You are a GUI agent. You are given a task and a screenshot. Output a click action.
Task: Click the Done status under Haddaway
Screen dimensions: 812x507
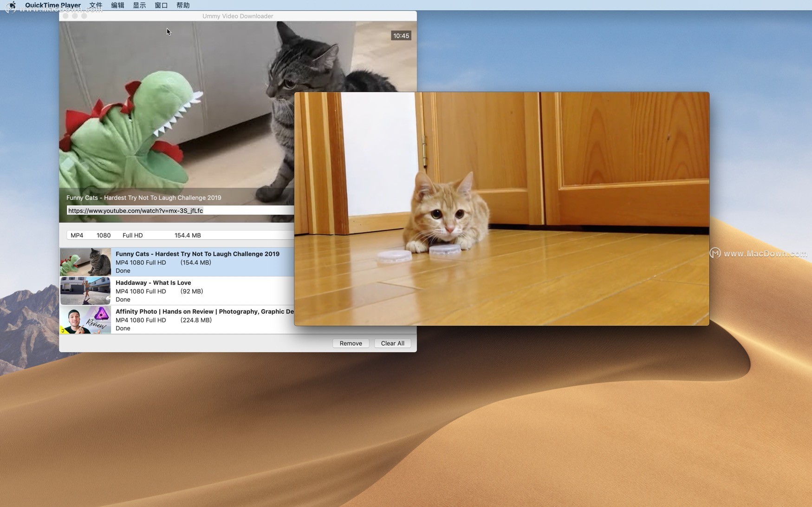click(x=123, y=300)
